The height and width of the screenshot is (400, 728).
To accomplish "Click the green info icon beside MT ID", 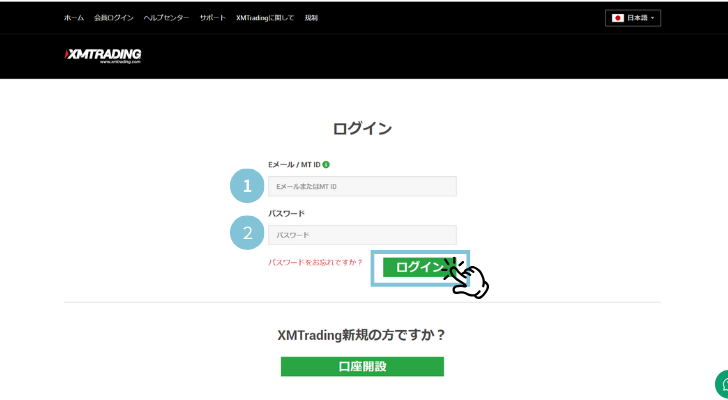I will pos(326,164).
